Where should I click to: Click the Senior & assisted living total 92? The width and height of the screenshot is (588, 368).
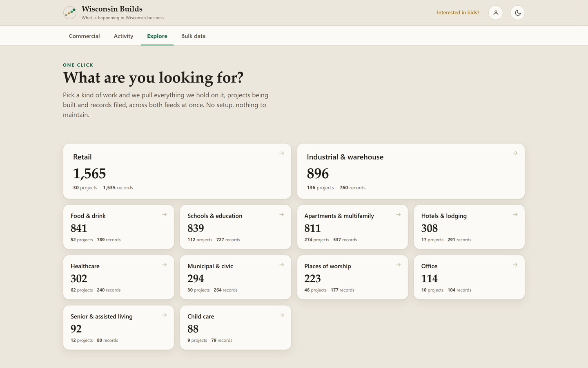[76, 329]
